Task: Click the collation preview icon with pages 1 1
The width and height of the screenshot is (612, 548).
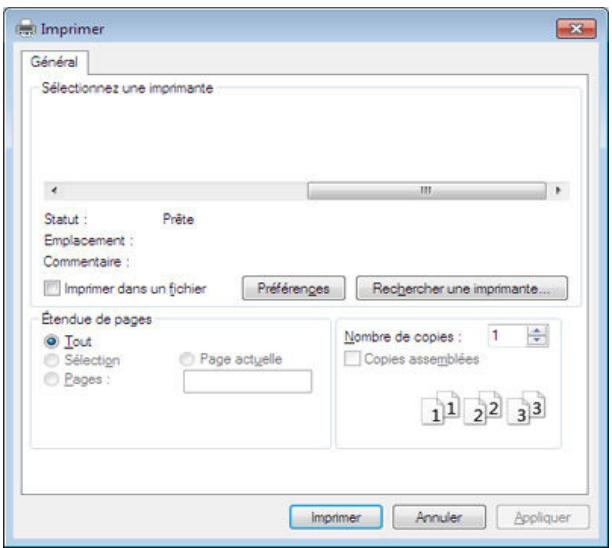Action: pos(440,408)
